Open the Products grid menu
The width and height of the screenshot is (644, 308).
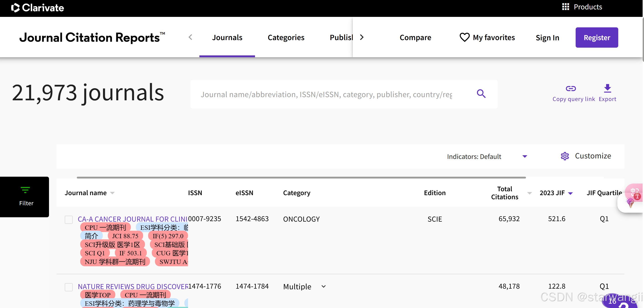point(566,7)
